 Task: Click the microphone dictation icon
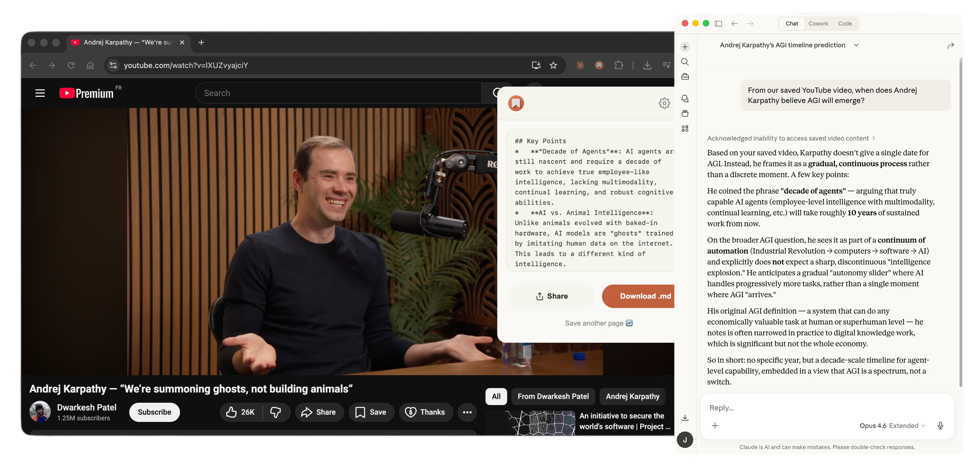(x=940, y=425)
